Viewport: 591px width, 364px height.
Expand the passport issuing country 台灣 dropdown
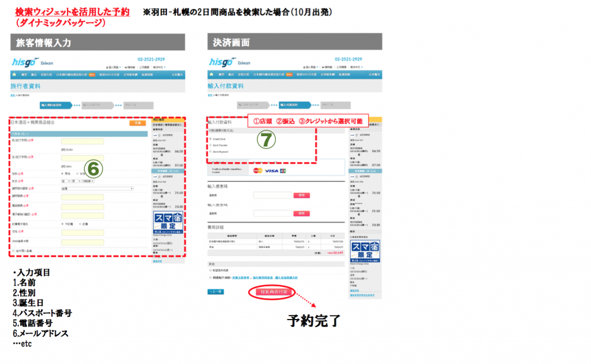(x=97, y=188)
